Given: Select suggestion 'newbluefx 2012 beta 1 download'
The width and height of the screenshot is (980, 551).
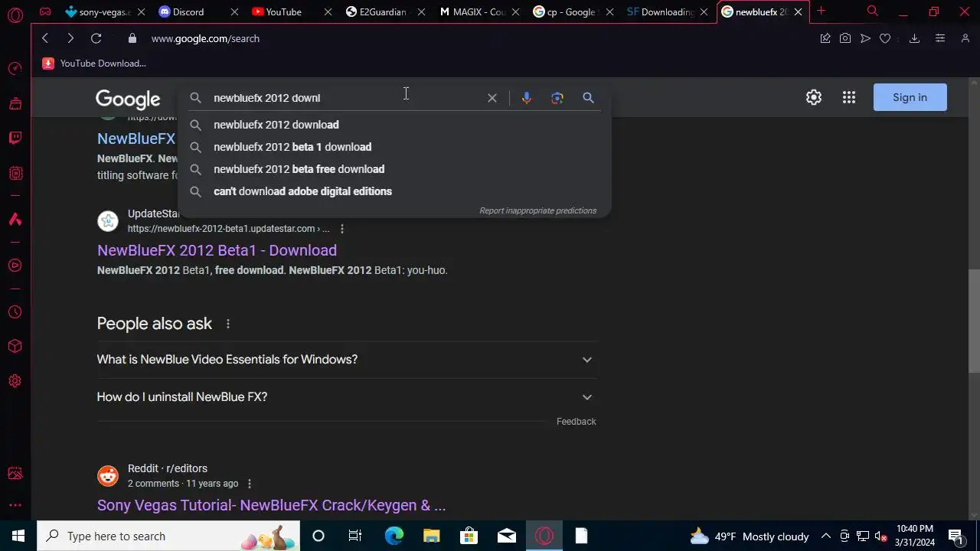Looking at the screenshot, I should point(394,147).
